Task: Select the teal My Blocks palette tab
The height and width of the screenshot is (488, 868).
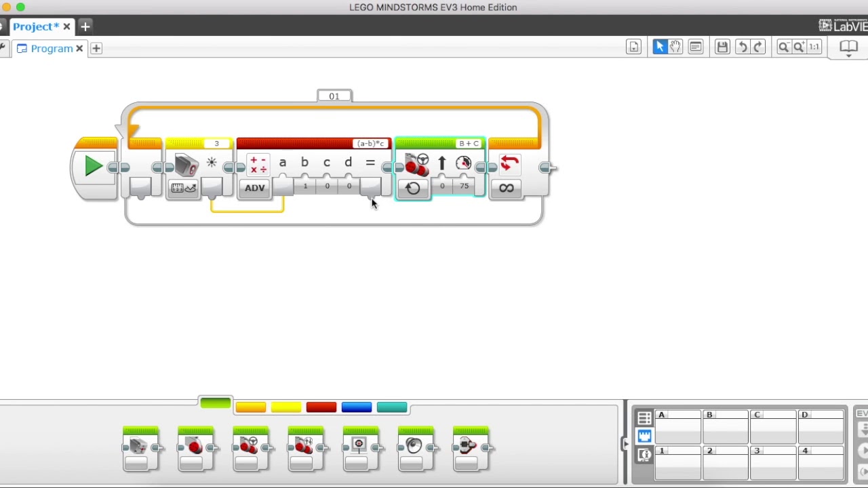Action: coord(392,407)
